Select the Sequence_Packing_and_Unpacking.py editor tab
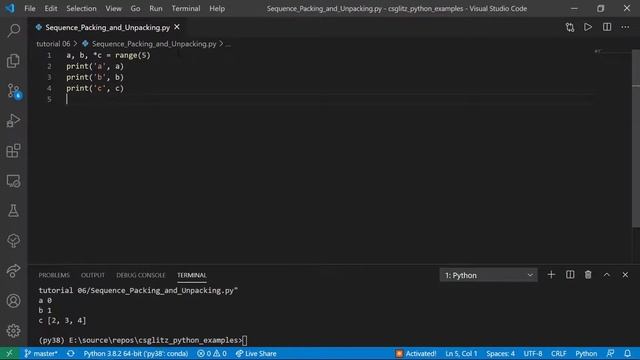640x360 pixels. point(107,27)
